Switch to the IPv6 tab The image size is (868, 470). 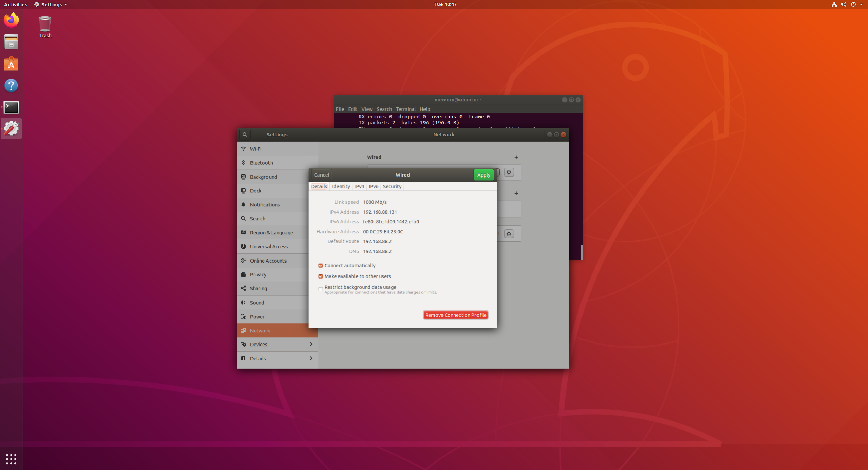(x=374, y=186)
